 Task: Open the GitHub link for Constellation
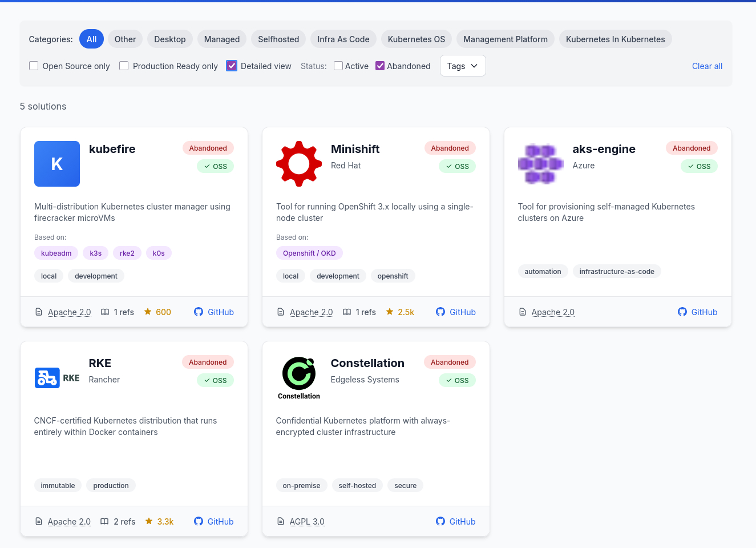tap(456, 522)
